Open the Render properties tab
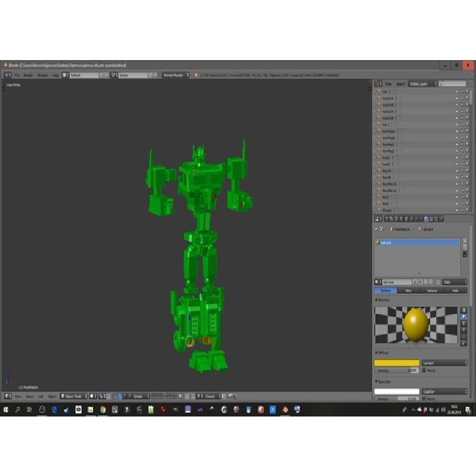This screenshot has width=476, height=476. point(387,218)
